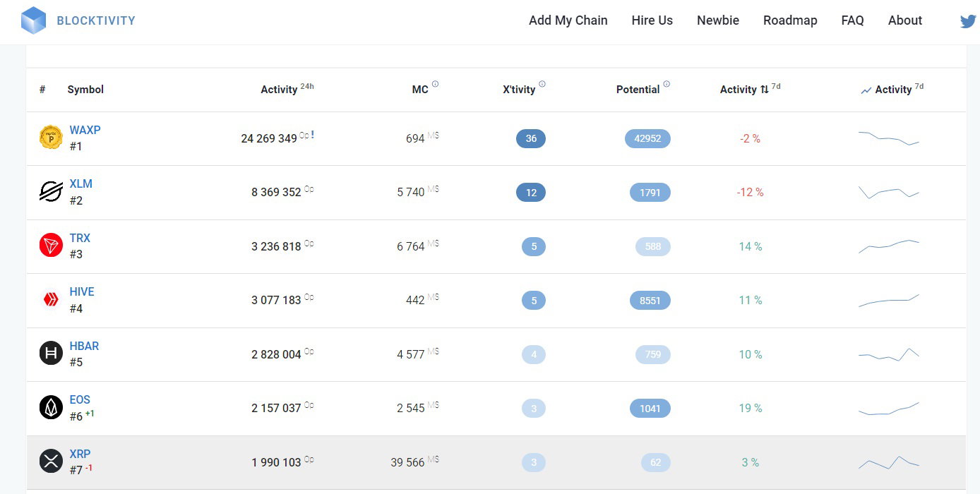
Task: Click the Potential column info icon
Action: coord(667,84)
